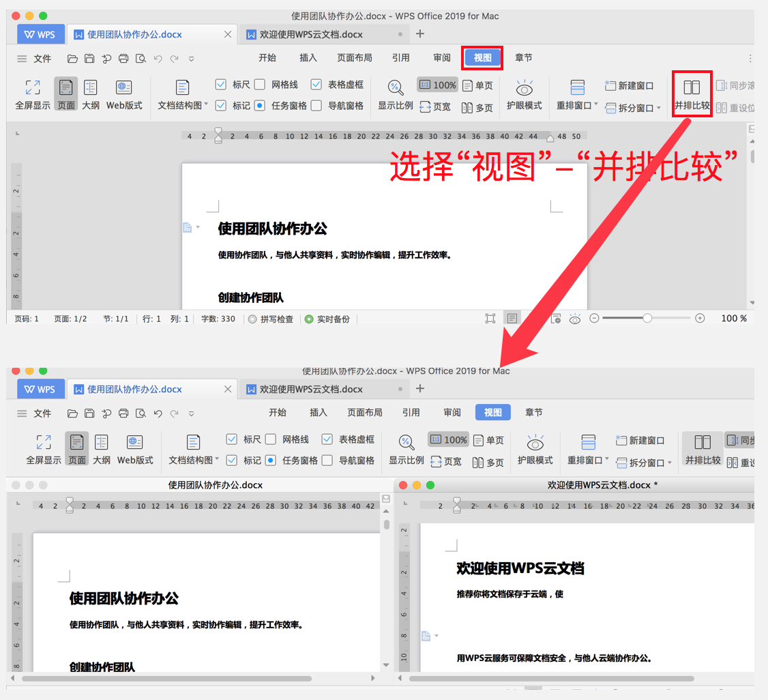Viewport: 768px width, 700px height.
Task: Click upper ruler indent marker
Action: click(x=218, y=135)
